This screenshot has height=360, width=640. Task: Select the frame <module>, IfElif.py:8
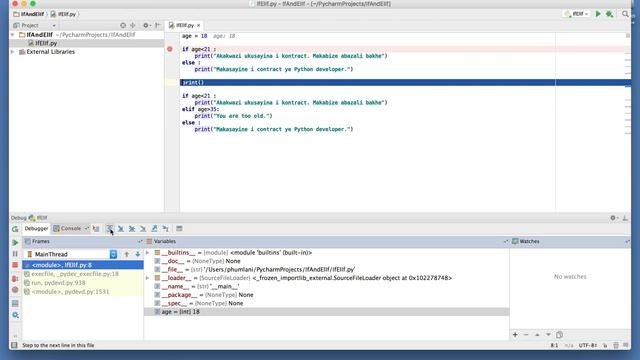click(83, 265)
